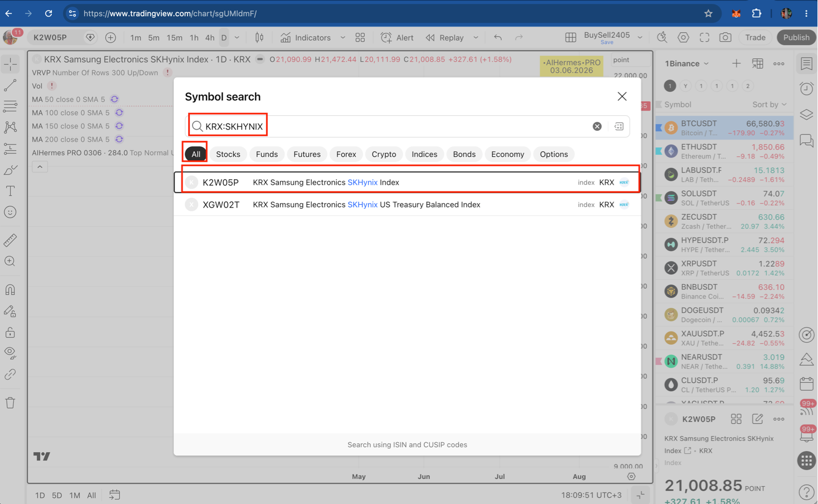The height and width of the screenshot is (504, 818).
Task: Open the browser extensions puzzle icon
Action: (756, 13)
